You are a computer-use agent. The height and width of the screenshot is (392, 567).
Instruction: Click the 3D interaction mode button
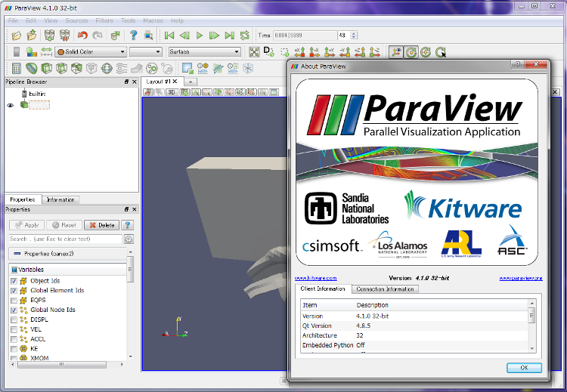(171, 92)
